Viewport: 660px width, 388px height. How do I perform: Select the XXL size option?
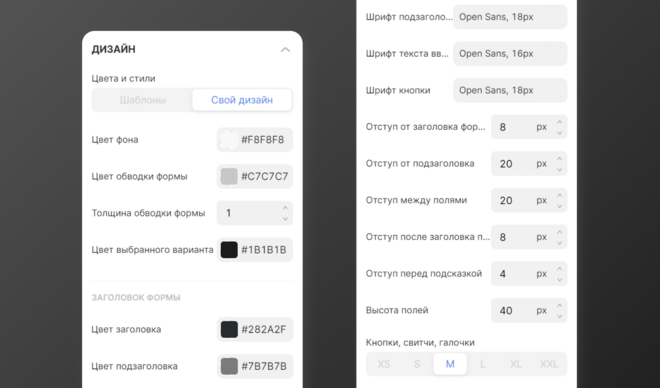tap(549, 364)
